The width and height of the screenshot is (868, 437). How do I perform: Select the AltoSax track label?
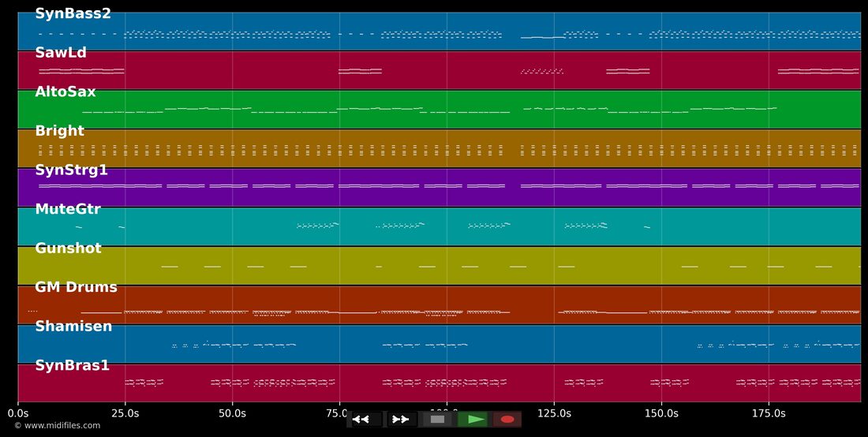65,92
